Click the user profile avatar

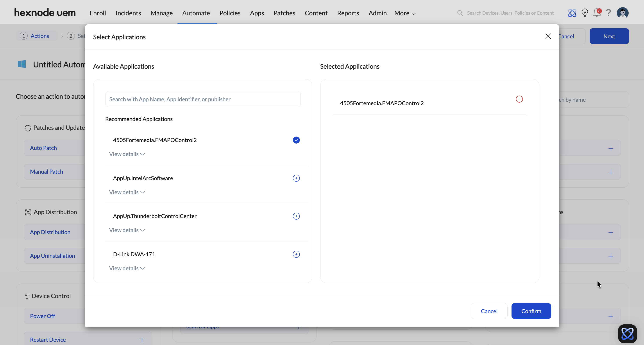tap(623, 13)
